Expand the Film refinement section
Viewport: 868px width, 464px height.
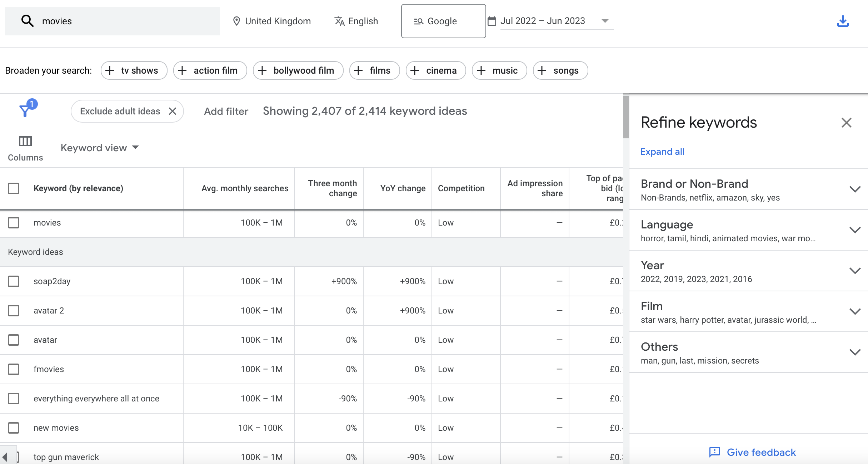[855, 311]
